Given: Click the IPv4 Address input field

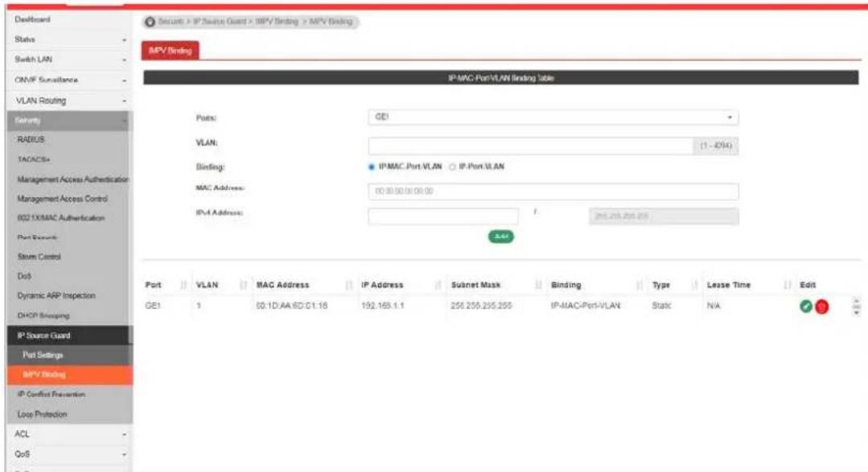Looking at the screenshot, I should pyautogui.click(x=443, y=216).
